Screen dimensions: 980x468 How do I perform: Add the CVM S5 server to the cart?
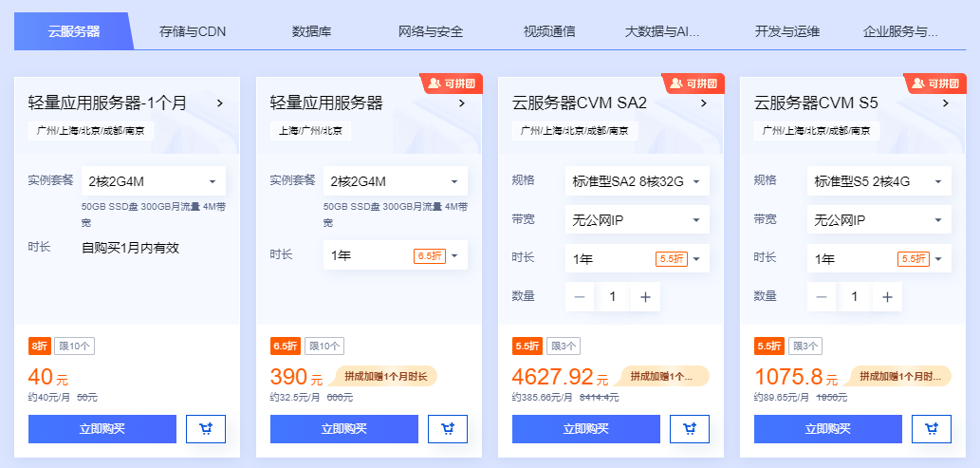click(932, 429)
